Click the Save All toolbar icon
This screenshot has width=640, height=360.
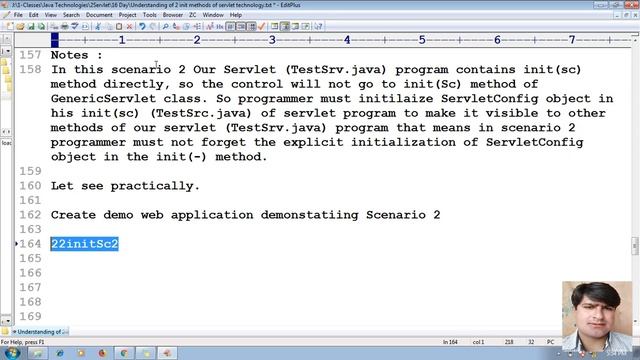click(41, 27)
